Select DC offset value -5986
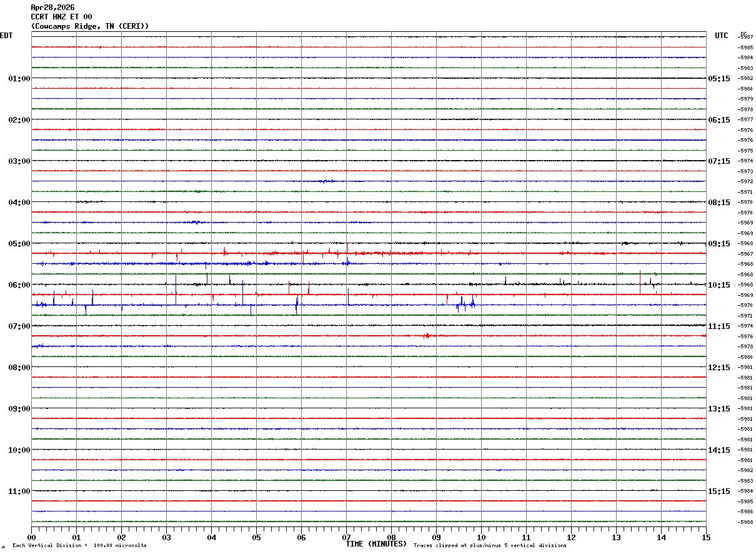This screenshot has height=554, width=756. (745, 512)
